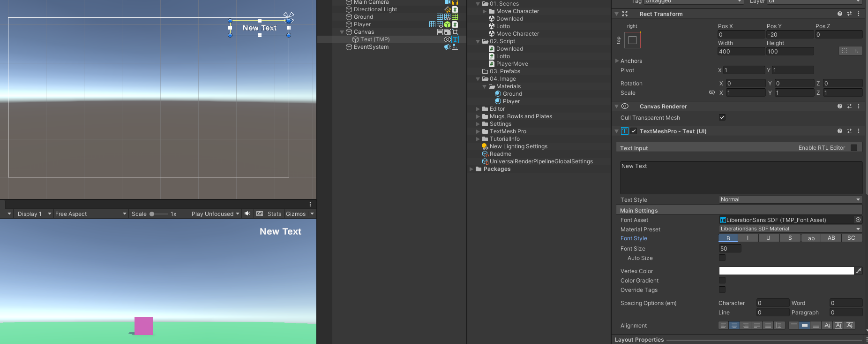Set justified text alignment
Image resolution: width=868 pixels, height=344 pixels.
click(757, 325)
